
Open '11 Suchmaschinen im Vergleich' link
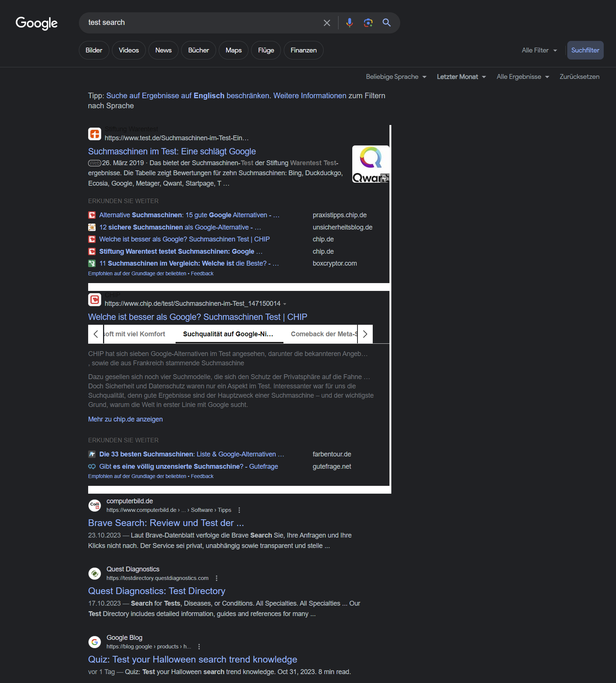pyautogui.click(x=189, y=263)
